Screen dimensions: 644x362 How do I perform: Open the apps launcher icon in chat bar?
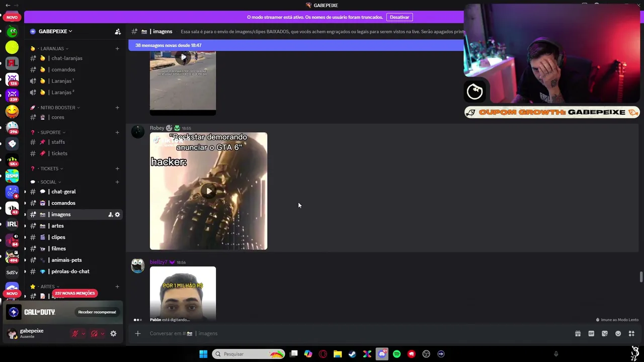click(x=631, y=333)
